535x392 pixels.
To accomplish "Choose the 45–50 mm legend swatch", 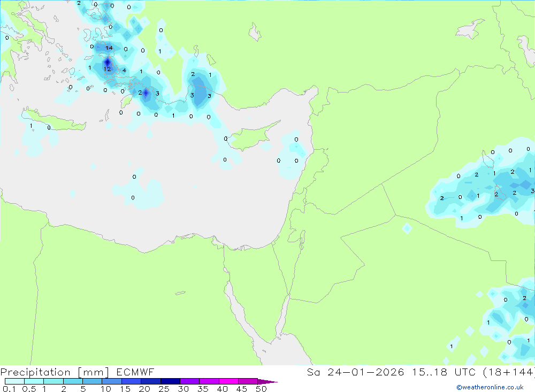I will tap(248, 381).
